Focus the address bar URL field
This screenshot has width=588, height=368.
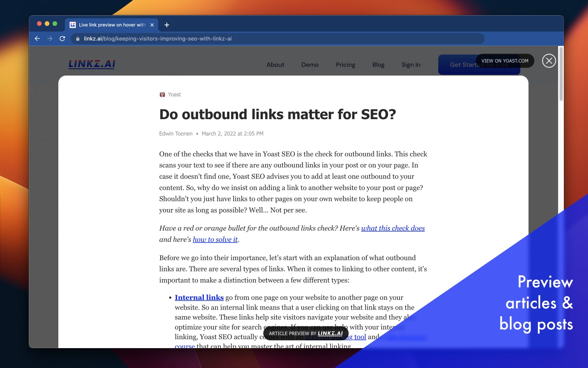click(278, 39)
